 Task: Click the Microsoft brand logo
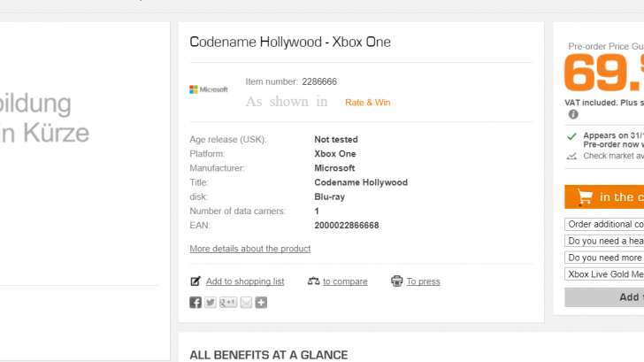[x=209, y=89]
